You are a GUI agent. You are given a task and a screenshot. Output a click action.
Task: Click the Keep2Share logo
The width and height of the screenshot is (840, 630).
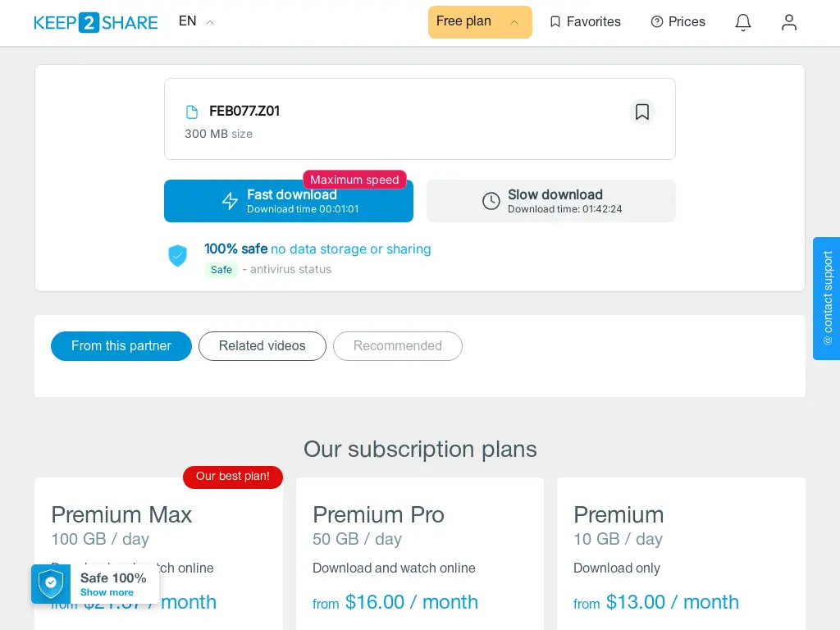point(95,22)
